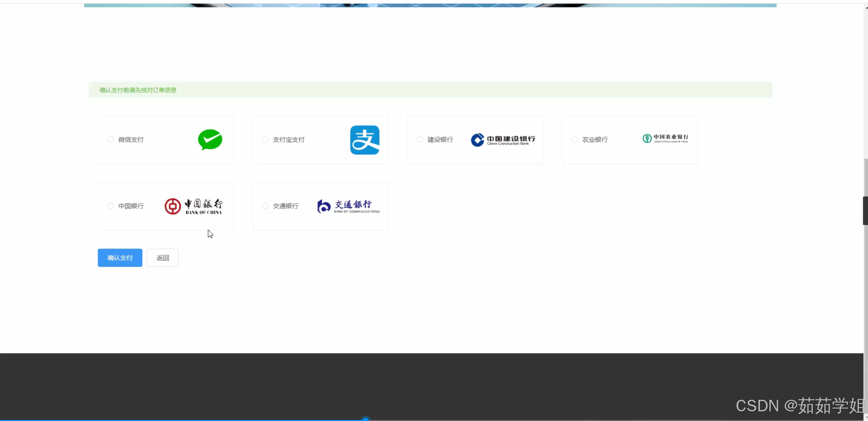Select the 微信支付 radio button
This screenshot has height=421, width=868.
111,140
